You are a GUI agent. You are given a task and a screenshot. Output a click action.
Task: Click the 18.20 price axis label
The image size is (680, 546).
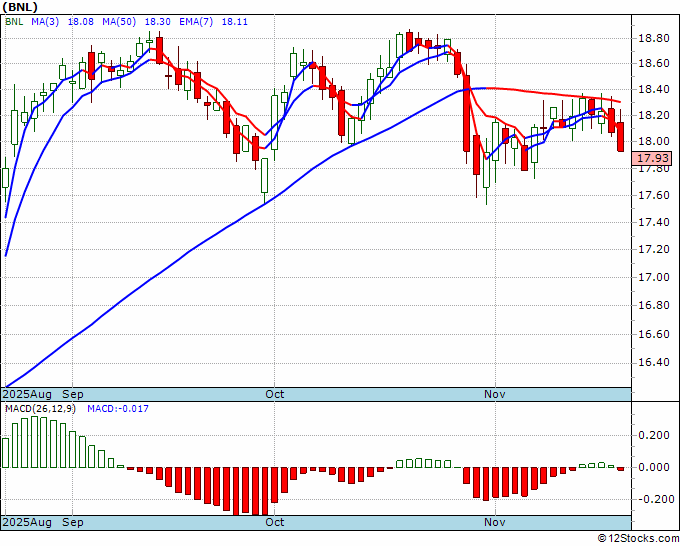coord(654,115)
